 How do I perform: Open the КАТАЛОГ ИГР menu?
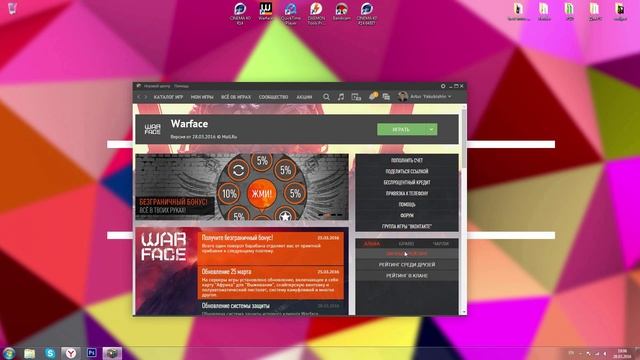pos(168,97)
